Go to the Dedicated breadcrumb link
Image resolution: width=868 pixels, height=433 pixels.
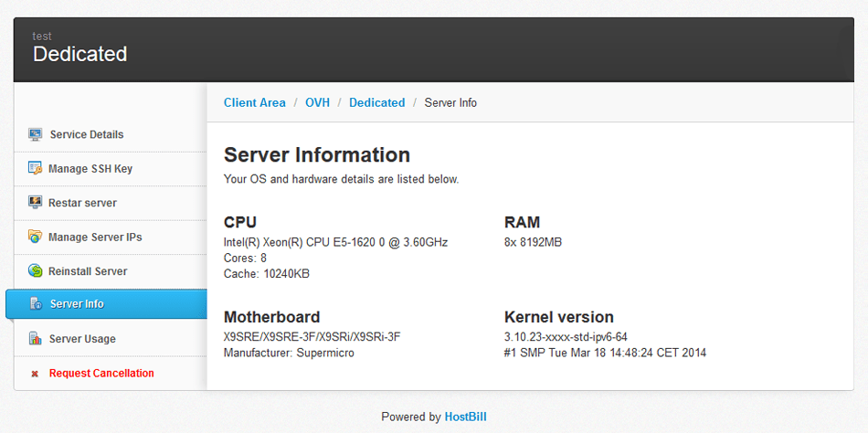coord(376,103)
